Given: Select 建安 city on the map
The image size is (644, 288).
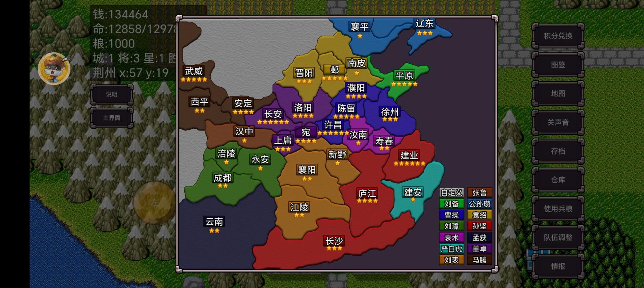Looking at the screenshot, I should point(413,192).
